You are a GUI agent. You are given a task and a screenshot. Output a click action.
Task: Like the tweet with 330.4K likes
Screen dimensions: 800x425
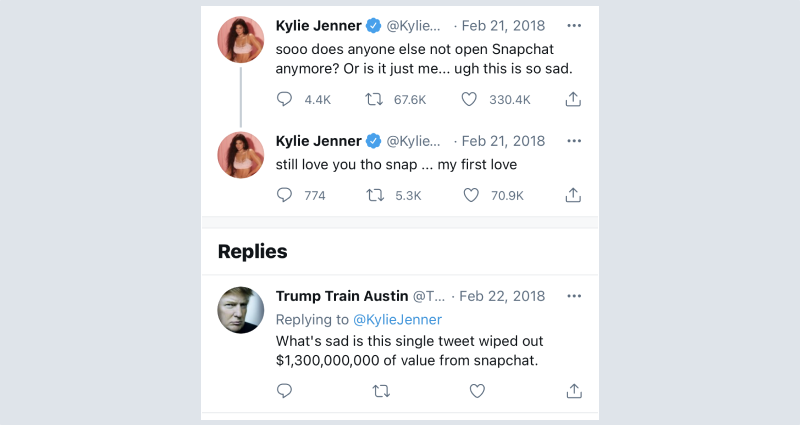471,99
